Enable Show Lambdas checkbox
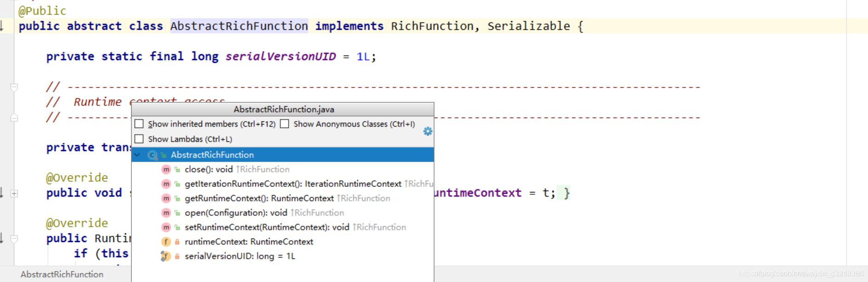The image size is (868, 282). click(x=139, y=139)
